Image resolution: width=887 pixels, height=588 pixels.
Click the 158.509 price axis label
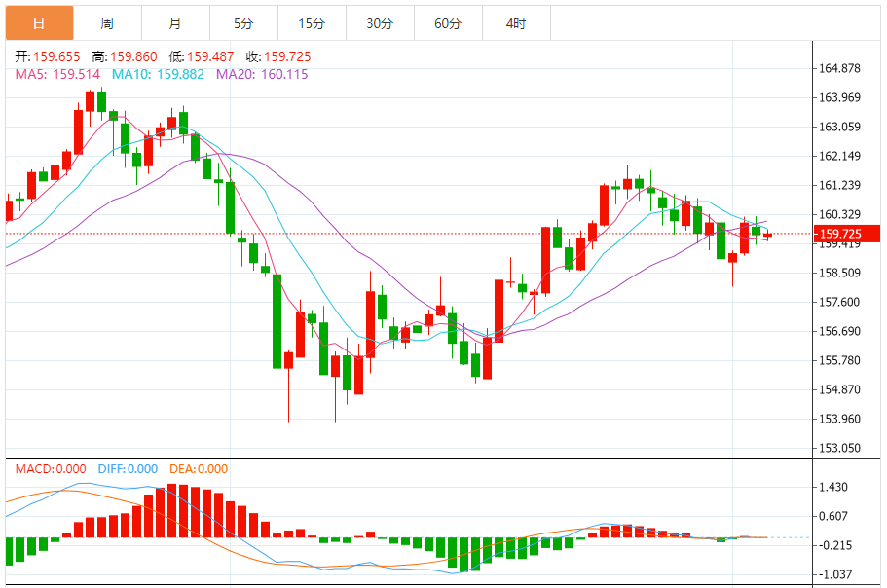coord(839,274)
